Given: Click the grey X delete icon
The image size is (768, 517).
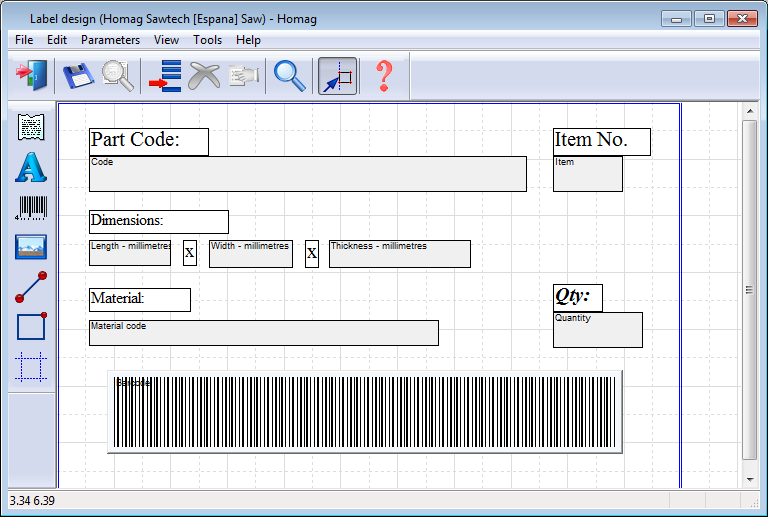Looking at the screenshot, I should pyautogui.click(x=204, y=75).
